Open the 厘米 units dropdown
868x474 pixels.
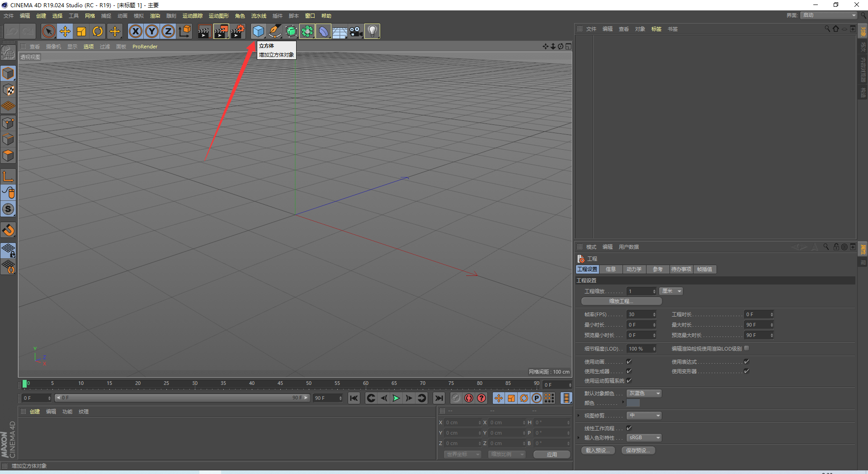(x=671, y=291)
